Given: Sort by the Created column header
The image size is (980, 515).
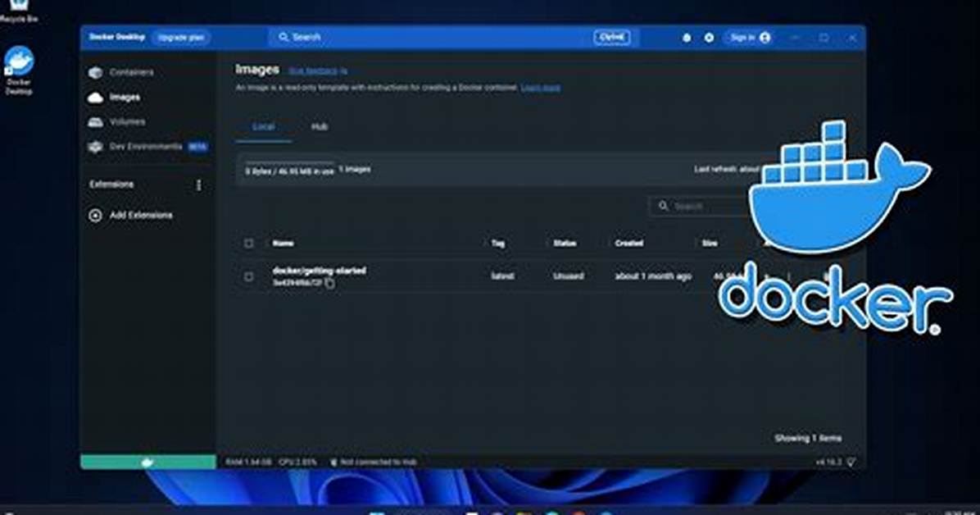Looking at the screenshot, I should coord(628,244).
